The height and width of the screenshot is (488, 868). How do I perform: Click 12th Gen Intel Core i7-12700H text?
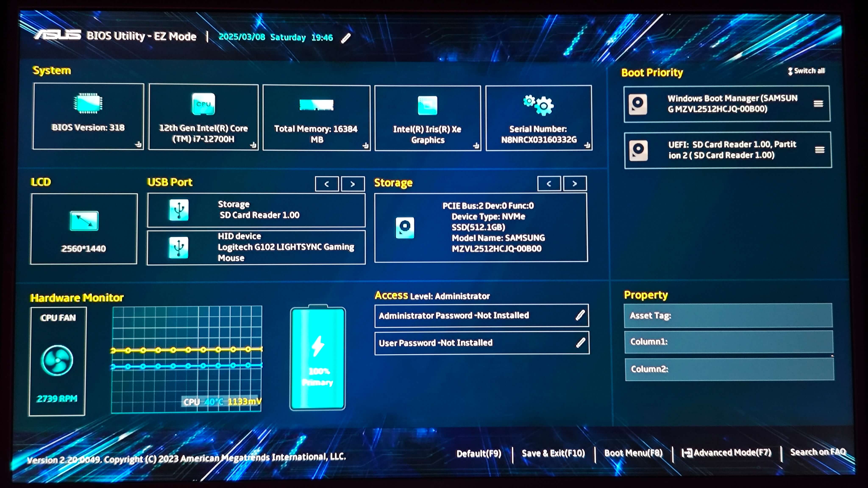203,133
